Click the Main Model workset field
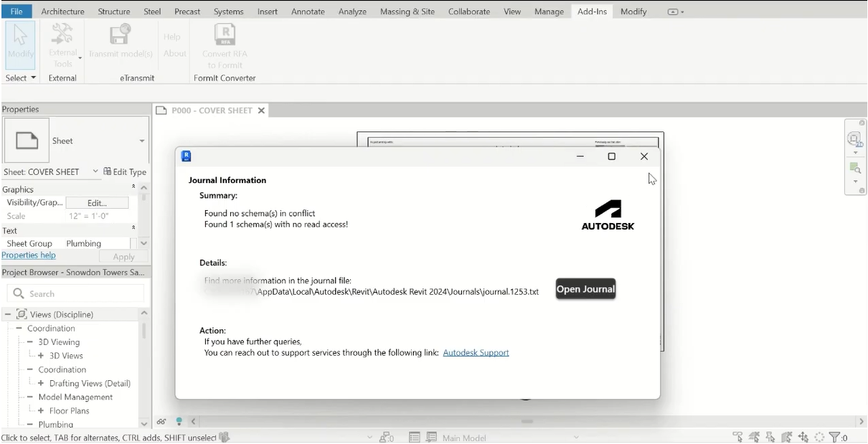868x444 pixels. click(509, 437)
